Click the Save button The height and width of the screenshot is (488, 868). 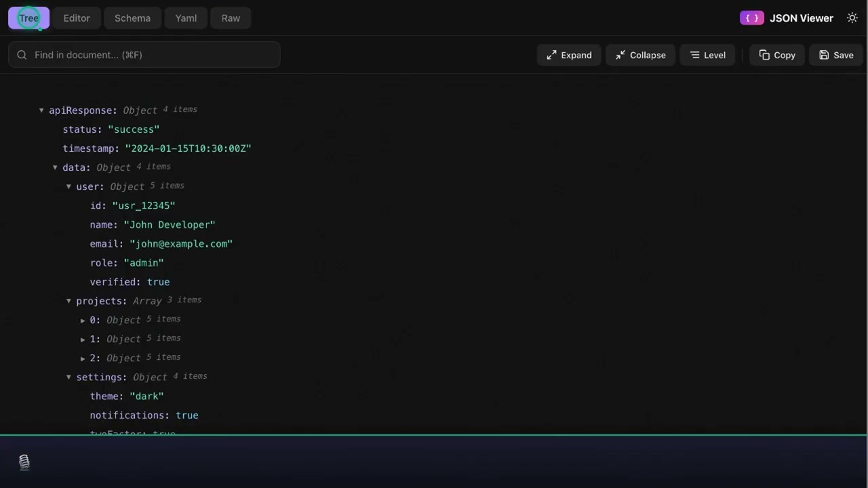pos(835,55)
